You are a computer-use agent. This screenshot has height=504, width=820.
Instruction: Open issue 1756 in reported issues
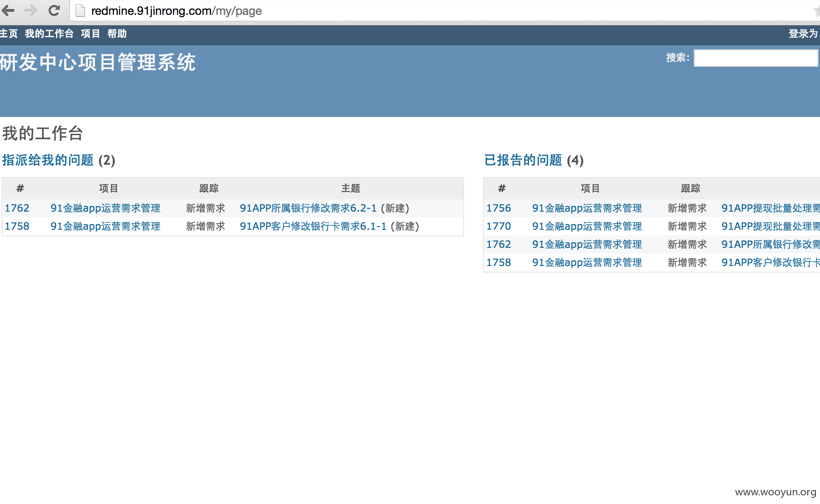[499, 208]
